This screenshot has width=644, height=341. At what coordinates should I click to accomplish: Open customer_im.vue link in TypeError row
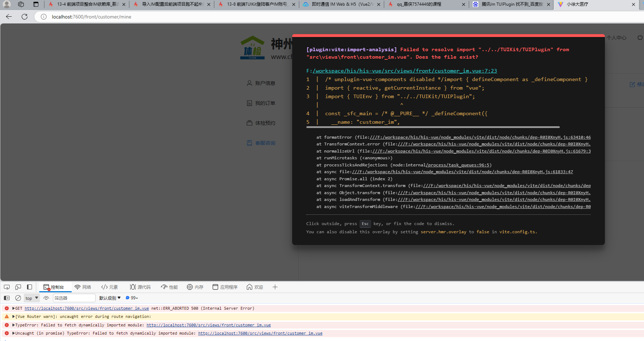209,325
